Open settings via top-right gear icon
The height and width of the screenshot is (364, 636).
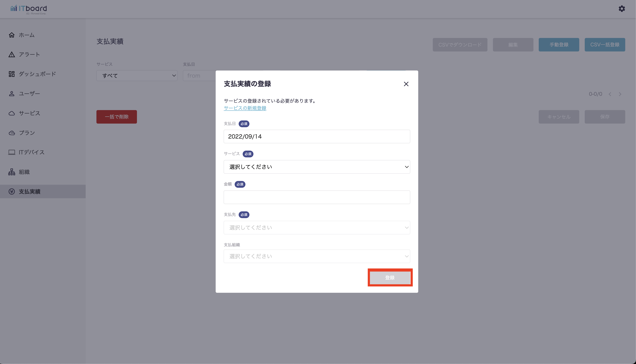point(622,9)
